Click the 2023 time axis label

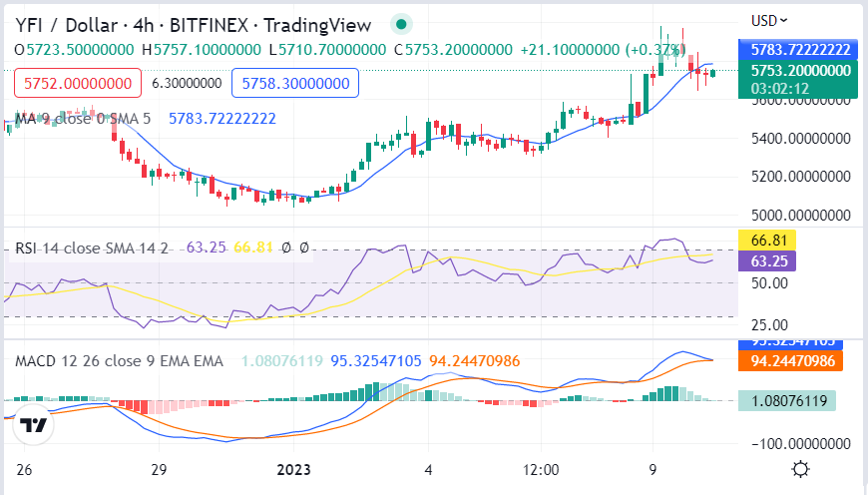pos(293,469)
